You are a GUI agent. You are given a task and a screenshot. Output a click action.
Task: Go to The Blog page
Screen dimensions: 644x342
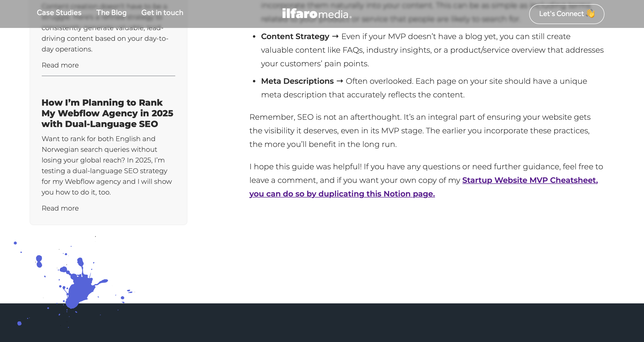pos(111,12)
